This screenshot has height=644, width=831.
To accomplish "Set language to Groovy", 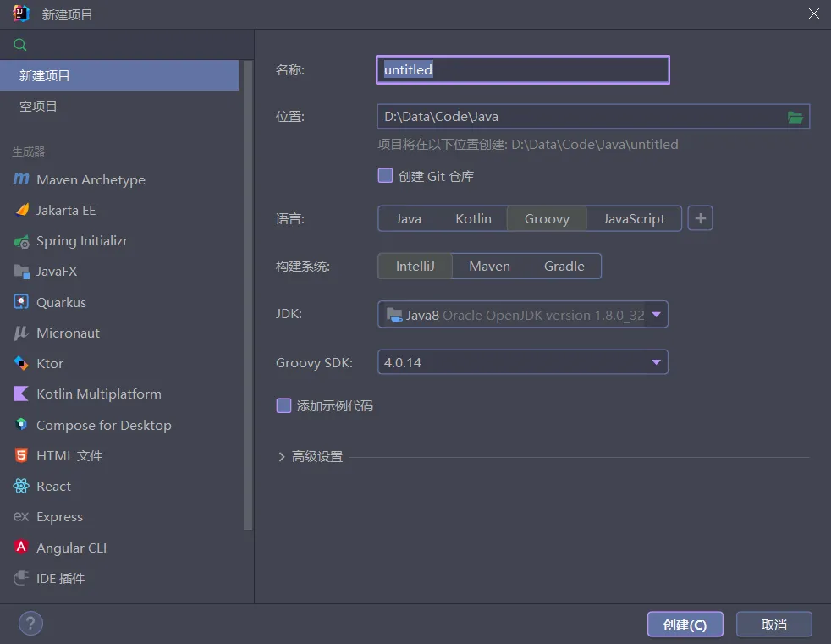I will coord(547,219).
